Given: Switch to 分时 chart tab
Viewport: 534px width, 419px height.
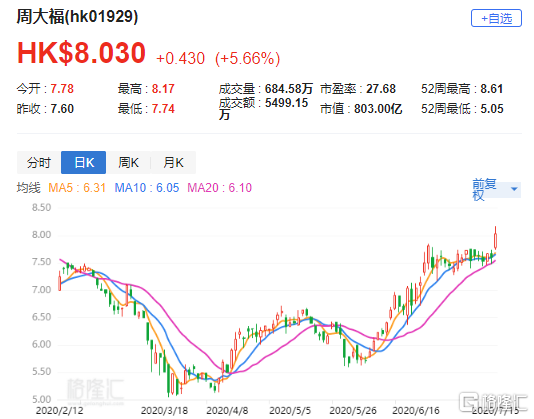Looking at the screenshot, I should [x=39, y=162].
